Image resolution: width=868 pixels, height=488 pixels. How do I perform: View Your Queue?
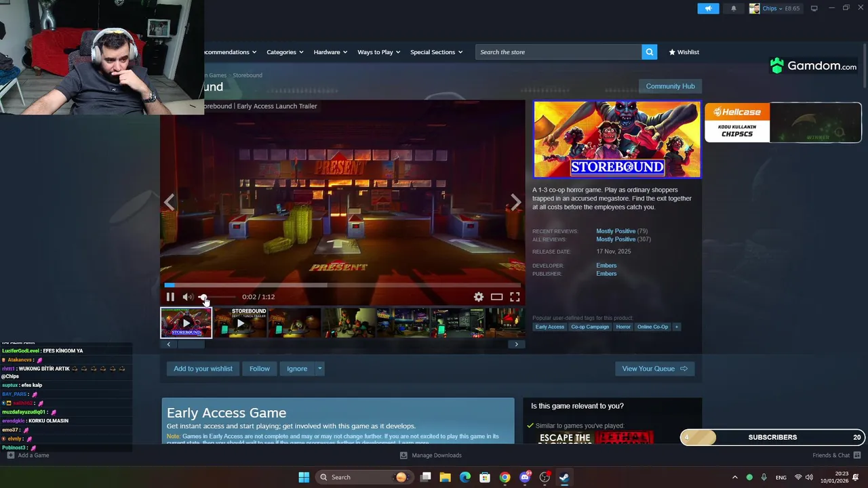coord(655,369)
